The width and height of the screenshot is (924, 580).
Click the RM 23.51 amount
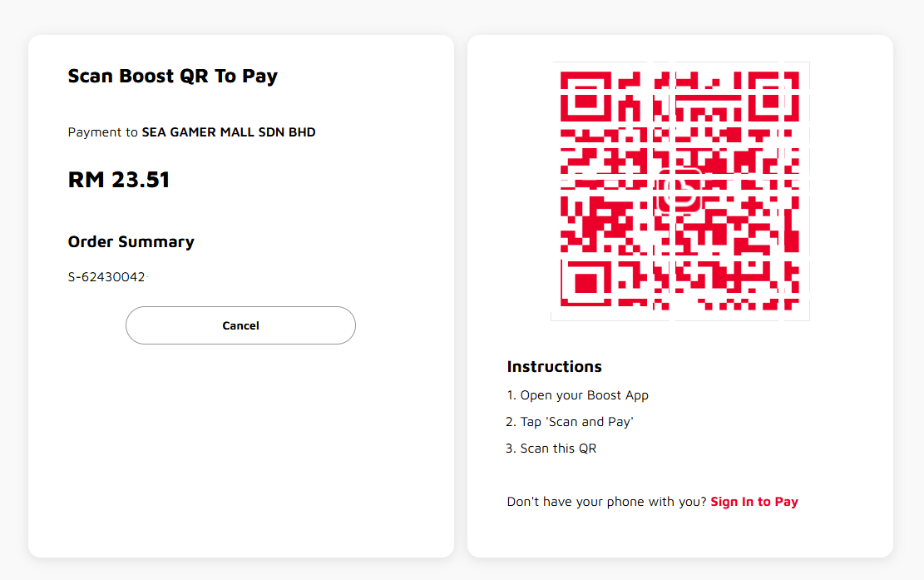click(118, 179)
